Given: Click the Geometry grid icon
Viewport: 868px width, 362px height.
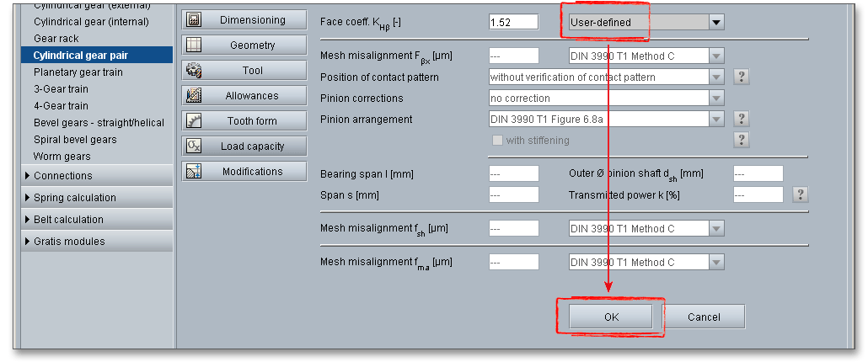Looking at the screenshot, I should [x=193, y=45].
